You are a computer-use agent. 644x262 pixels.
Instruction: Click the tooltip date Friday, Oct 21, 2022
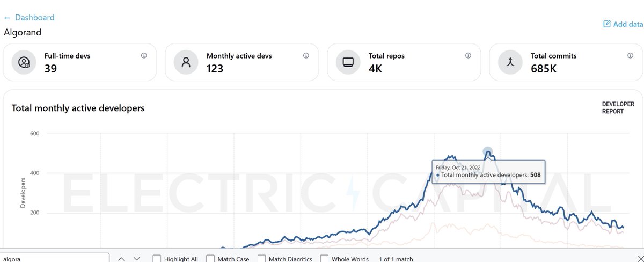[458, 167]
